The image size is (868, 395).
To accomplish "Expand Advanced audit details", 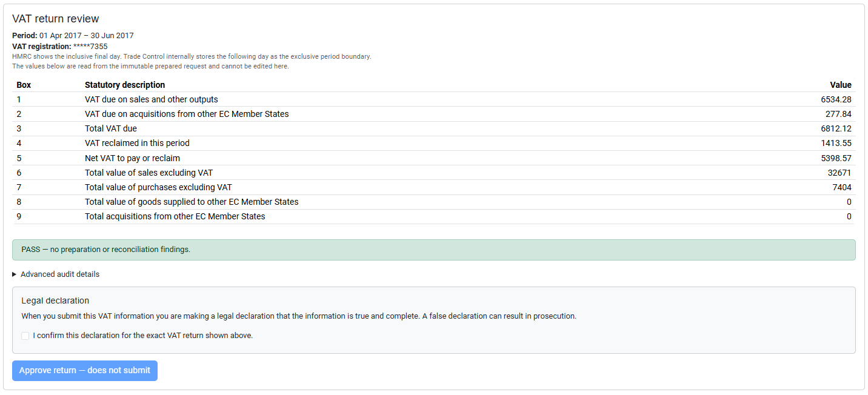I will (56, 274).
